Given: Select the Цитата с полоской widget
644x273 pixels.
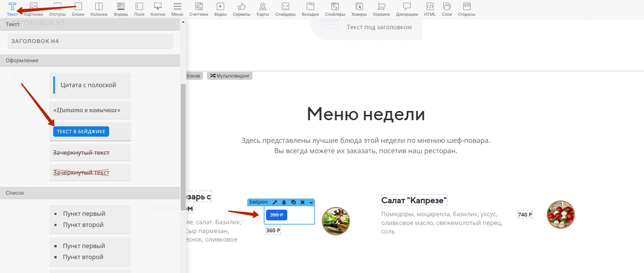Looking at the screenshot, I should (90, 85).
